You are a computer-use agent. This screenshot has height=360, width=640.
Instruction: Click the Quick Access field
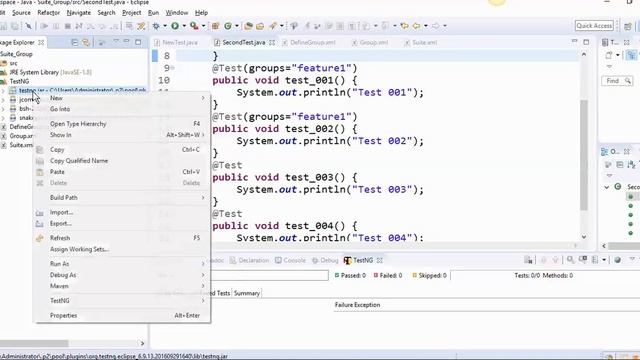(594, 26)
